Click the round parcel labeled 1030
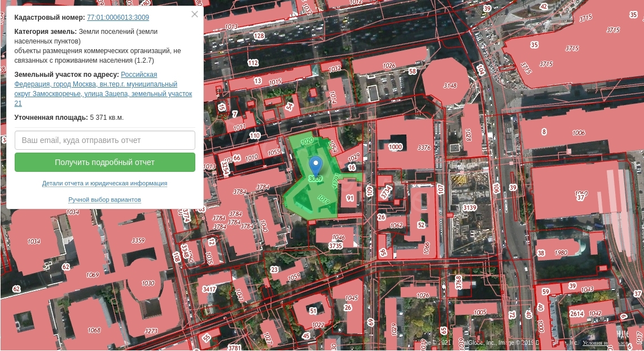Viewport: 644px width, 351px height. coord(147,283)
